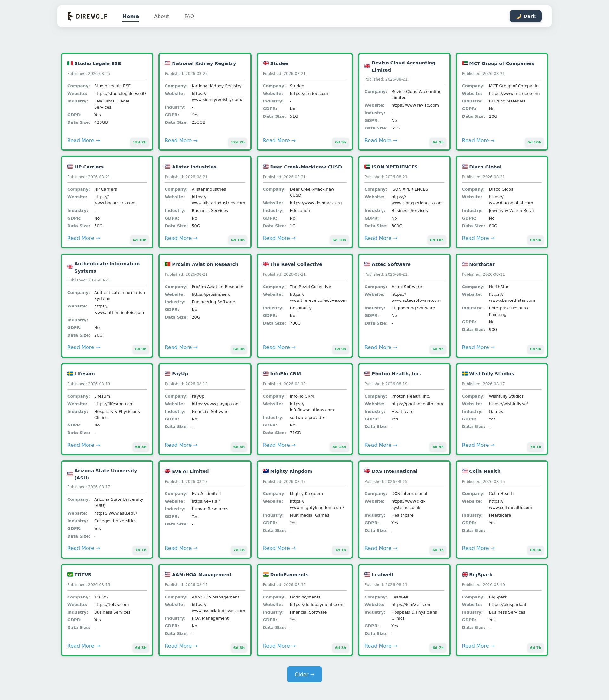Viewport: 609px width, 700px height.
Task: Click the https://prosim.aero website text
Action: point(211,294)
